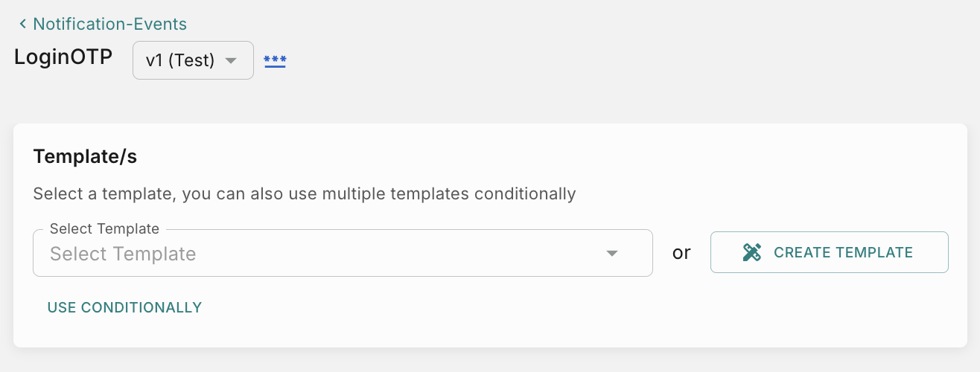980x372 pixels.
Task: Click the template helper description text
Action: [304, 194]
